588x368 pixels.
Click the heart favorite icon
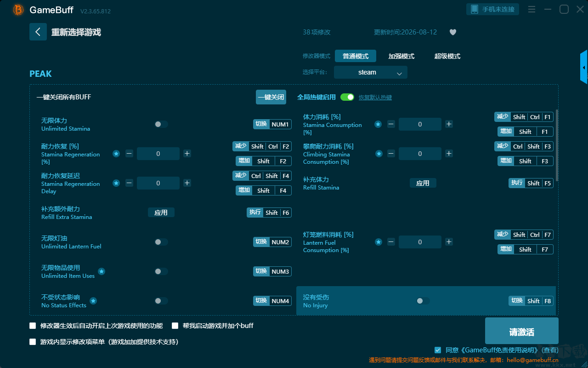pos(453,32)
